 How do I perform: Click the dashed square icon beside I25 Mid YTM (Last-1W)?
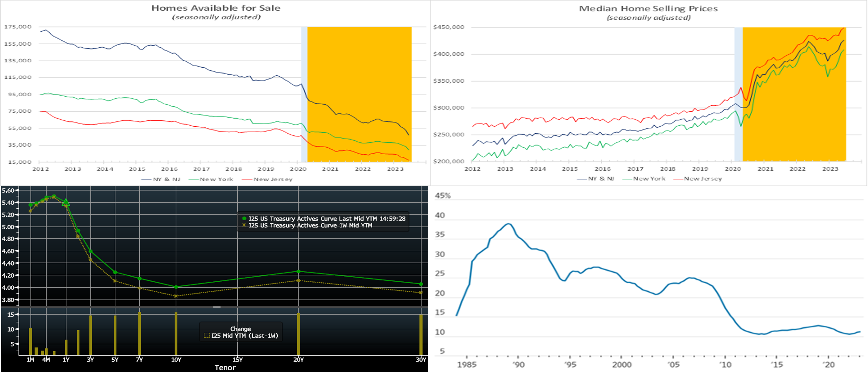[207, 336]
